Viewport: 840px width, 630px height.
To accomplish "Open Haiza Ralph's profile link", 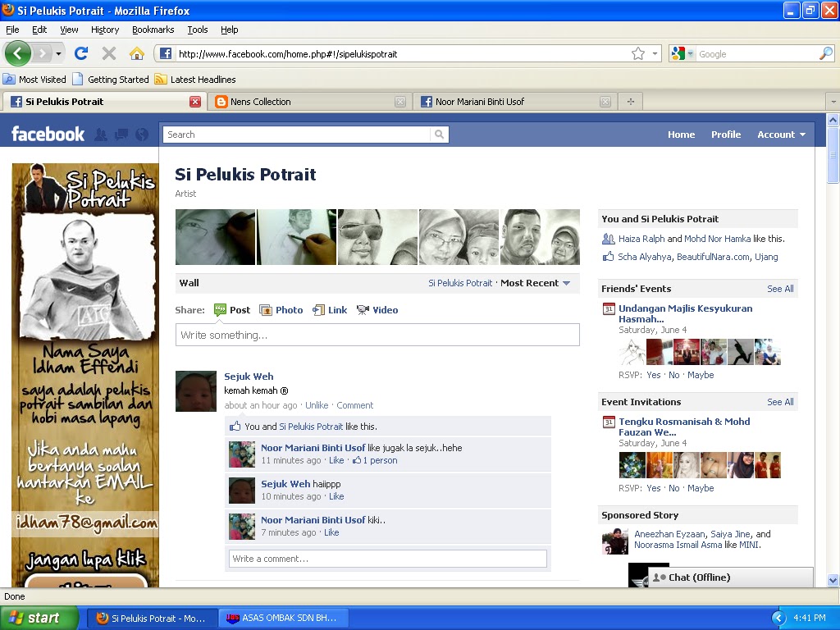I will [641, 239].
